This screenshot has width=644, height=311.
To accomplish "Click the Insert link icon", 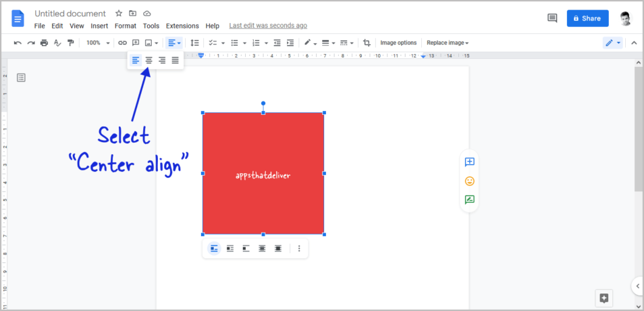I will tap(122, 43).
